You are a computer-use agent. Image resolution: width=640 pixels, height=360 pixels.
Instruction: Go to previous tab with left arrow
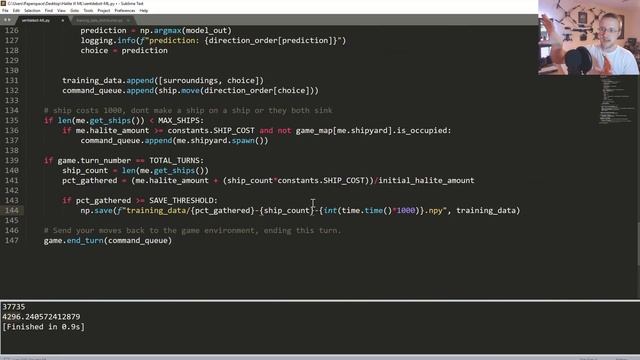point(5,20)
